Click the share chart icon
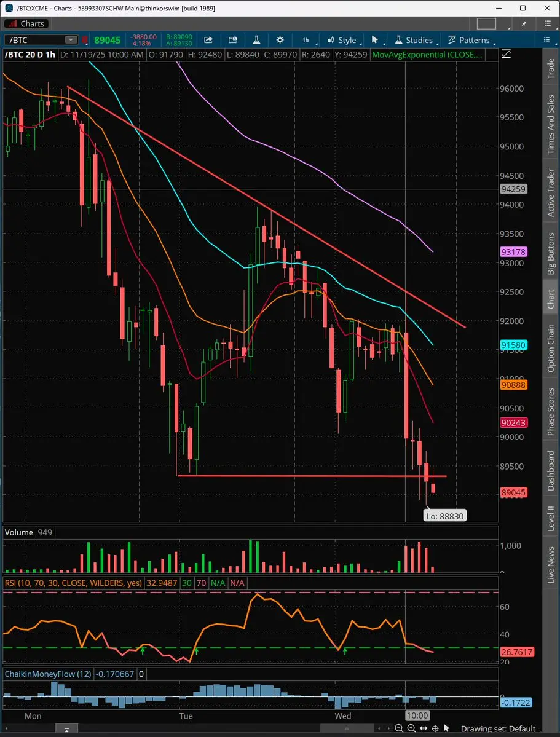 pos(208,40)
